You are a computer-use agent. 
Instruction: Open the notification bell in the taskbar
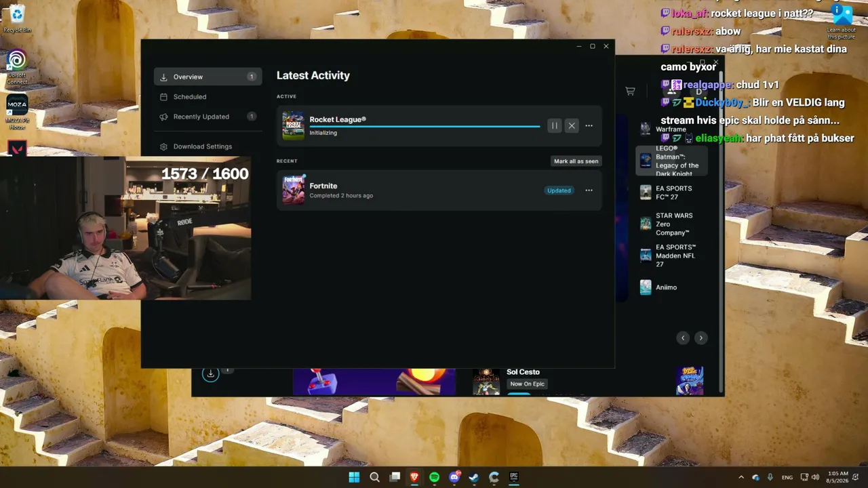click(855, 477)
